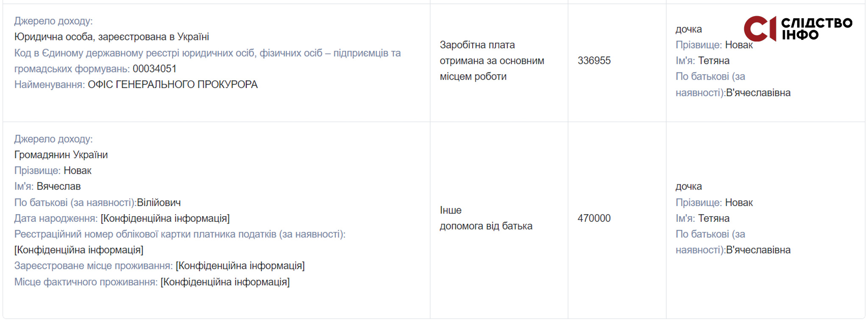Click дочка label in the first row

coord(689,29)
